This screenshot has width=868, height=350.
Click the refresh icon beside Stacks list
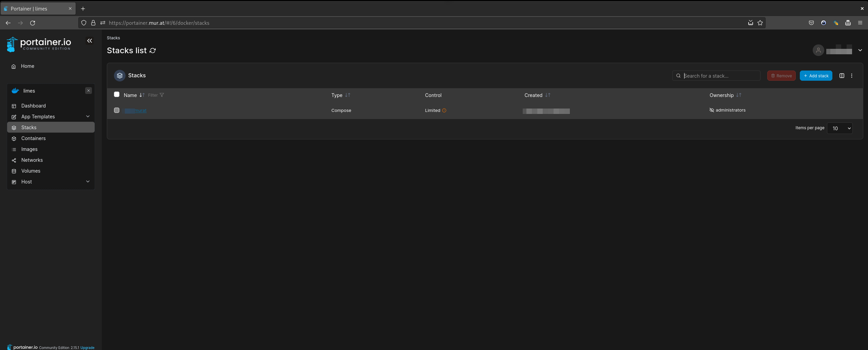coord(153,51)
